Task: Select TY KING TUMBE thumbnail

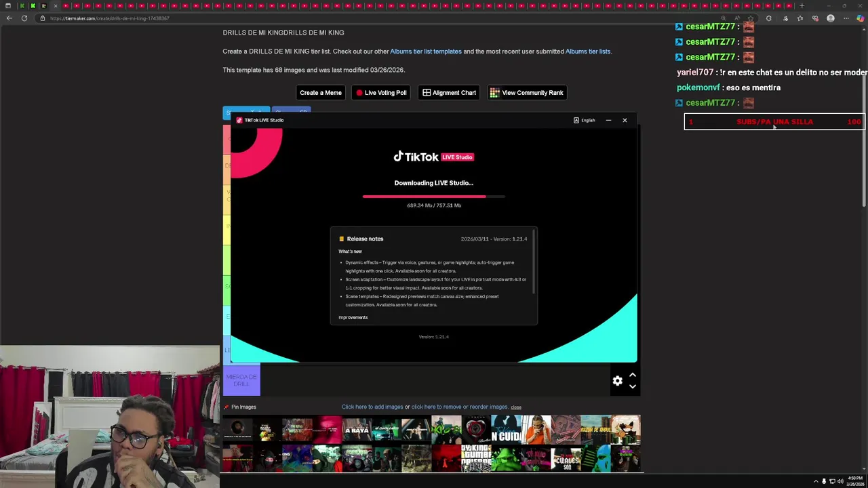Action: (476, 458)
